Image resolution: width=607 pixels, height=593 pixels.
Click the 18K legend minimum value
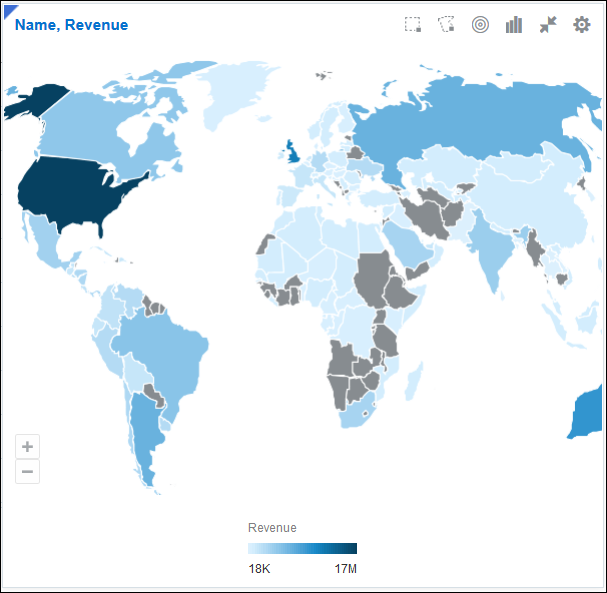[x=259, y=569]
